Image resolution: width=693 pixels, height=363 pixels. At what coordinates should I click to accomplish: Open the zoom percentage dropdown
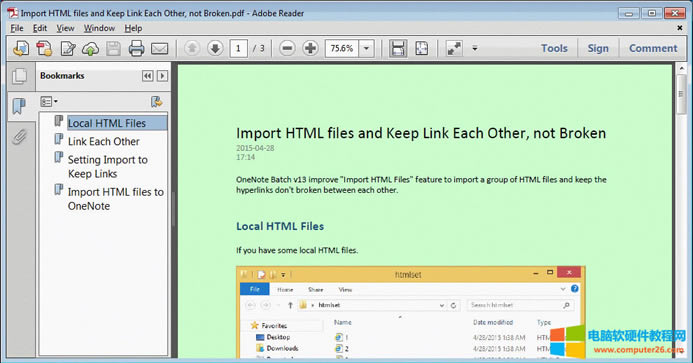pos(366,48)
